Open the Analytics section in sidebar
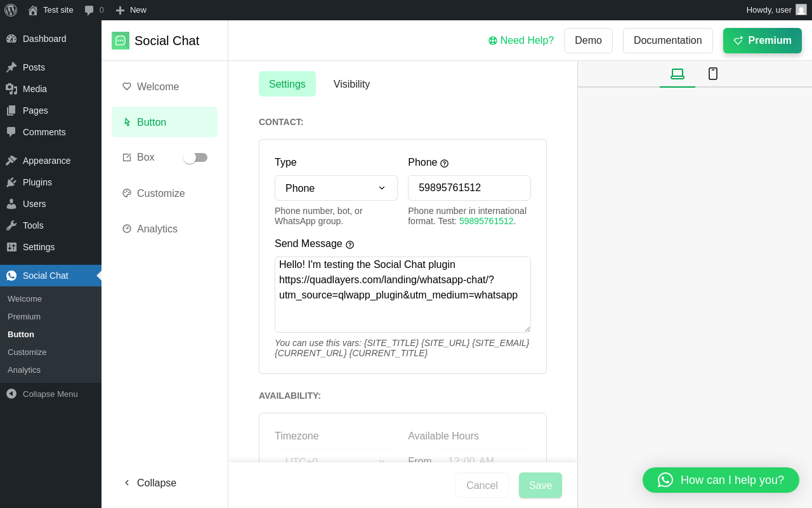Viewport: 812px width, 508px height. coord(157,229)
